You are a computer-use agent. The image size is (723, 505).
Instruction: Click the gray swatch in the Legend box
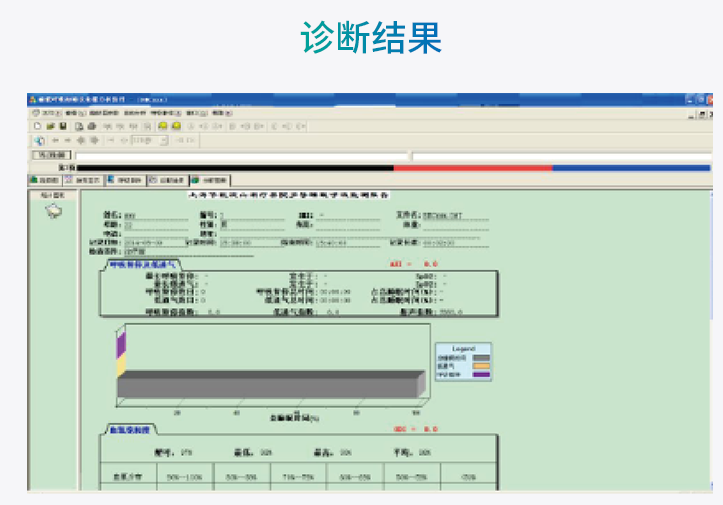(481, 358)
